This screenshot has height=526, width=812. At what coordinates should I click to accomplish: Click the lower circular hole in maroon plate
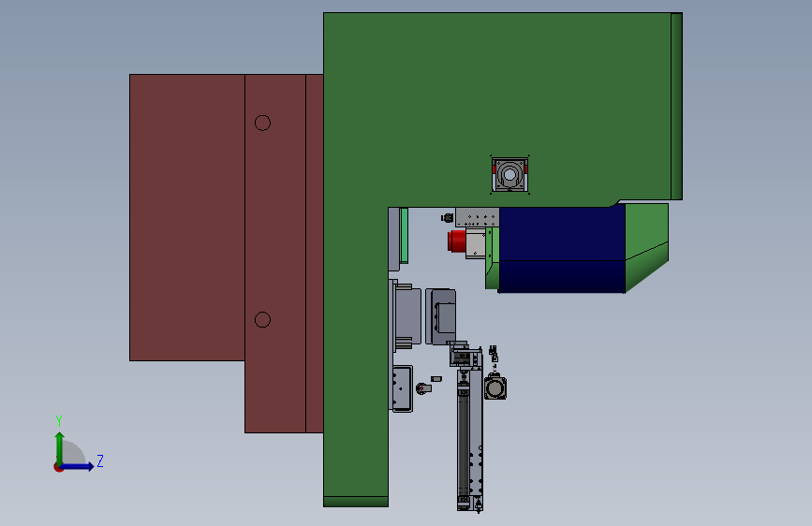click(x=262, y=319)
